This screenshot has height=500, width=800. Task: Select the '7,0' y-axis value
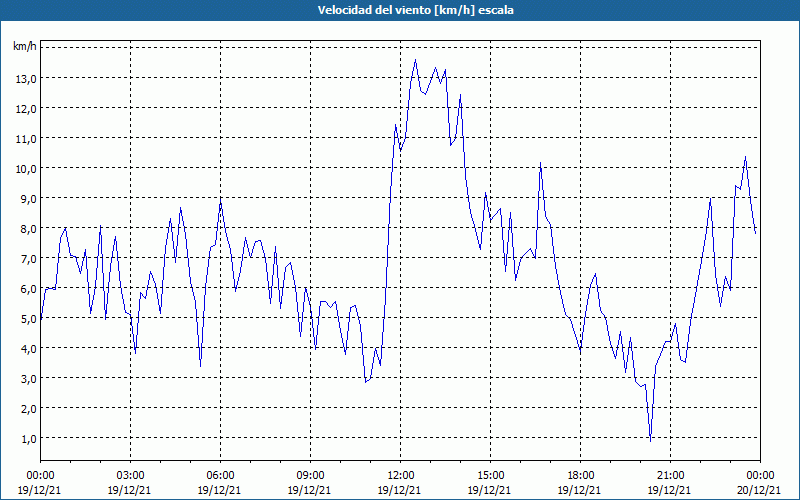point(29,259)
